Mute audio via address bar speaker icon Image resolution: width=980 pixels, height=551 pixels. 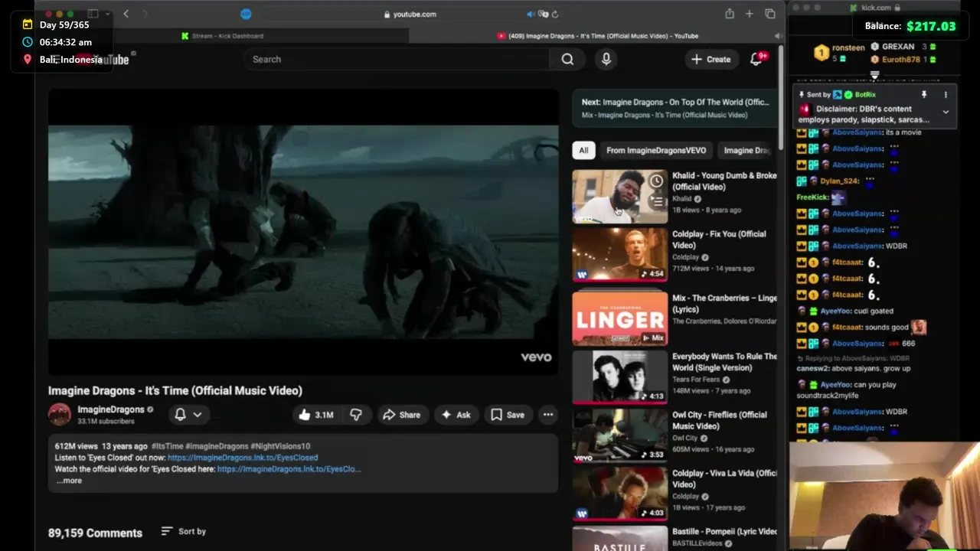click(x=530, y=14)
